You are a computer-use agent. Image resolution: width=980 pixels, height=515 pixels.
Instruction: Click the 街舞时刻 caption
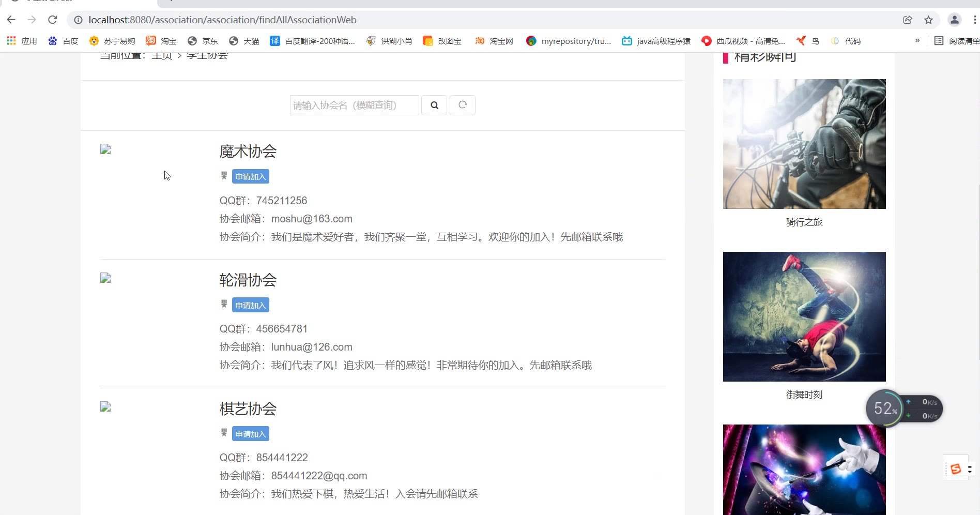click(x=804, y=395)
